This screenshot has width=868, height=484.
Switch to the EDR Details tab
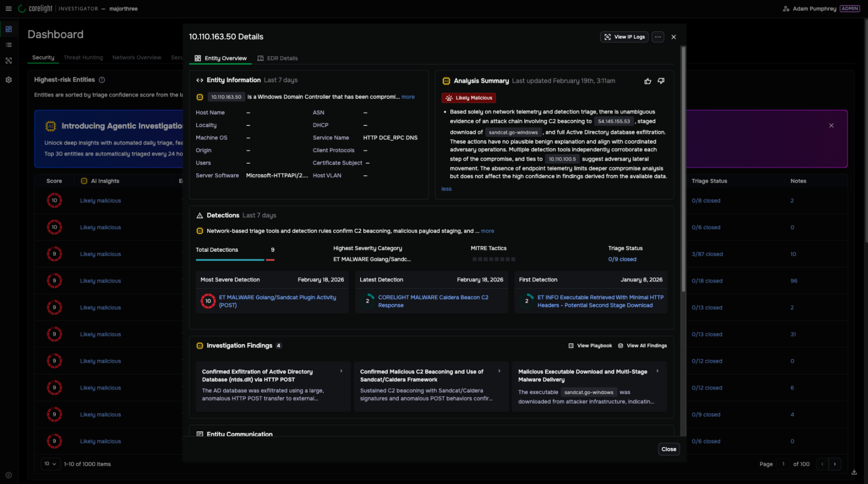278,59
